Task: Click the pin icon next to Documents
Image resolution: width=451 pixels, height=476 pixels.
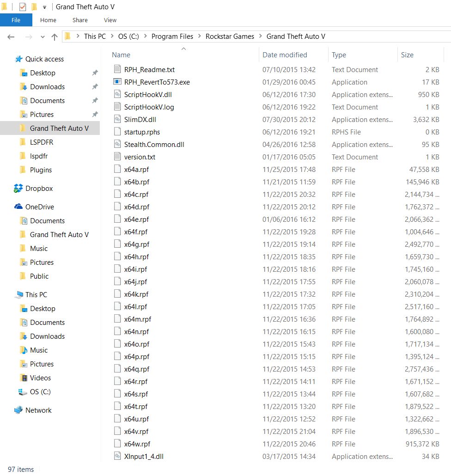Action: (x=95, y=100)
